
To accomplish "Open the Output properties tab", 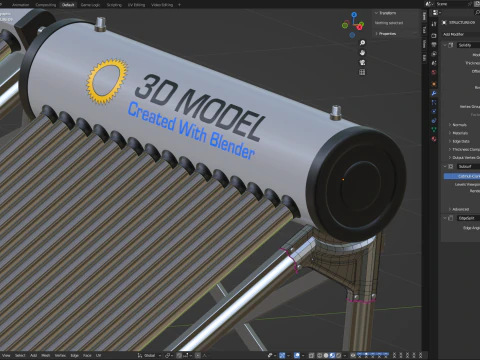I will [x=434, y=45].
